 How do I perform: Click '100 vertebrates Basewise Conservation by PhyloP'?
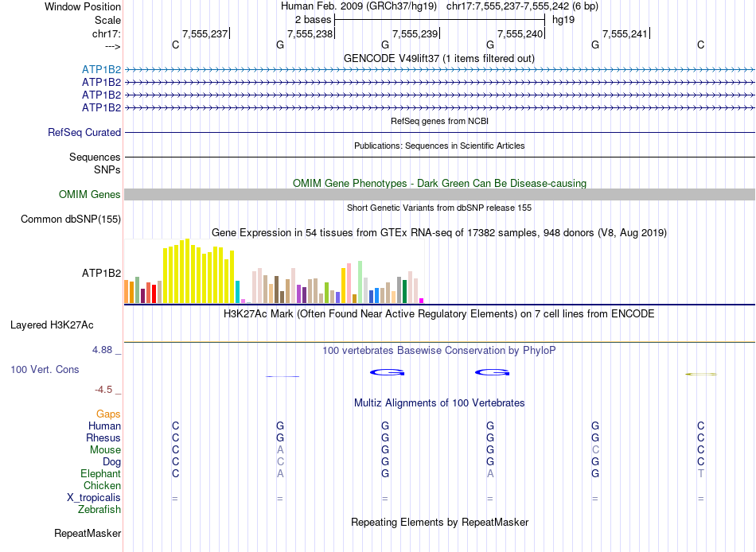(x=438, y=351)
